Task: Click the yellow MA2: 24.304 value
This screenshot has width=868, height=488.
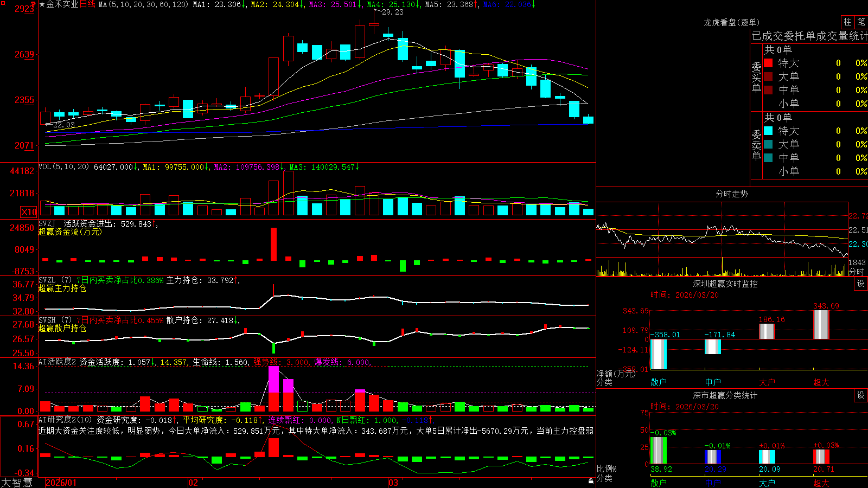Action: tap(277, 4)
